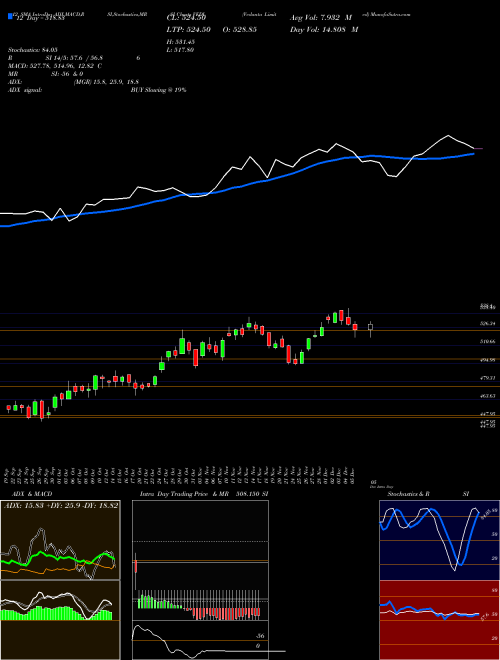Screen dimensions: 500x660
Task: Click the 526.24 price axis label
Action: coord(488,324)
